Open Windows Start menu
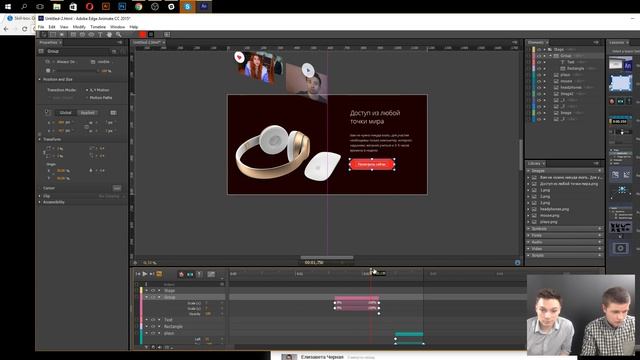 point(8,7)
